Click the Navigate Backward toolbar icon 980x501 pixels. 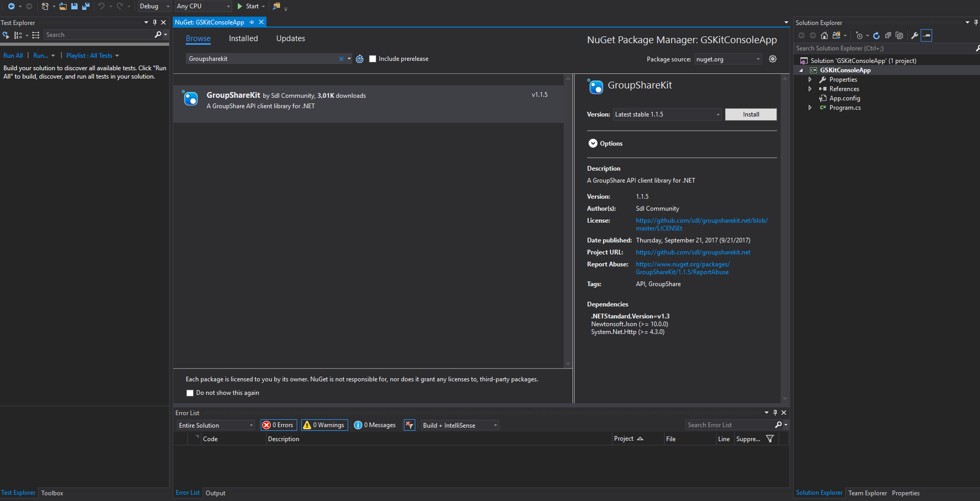[x=11, y=6]
